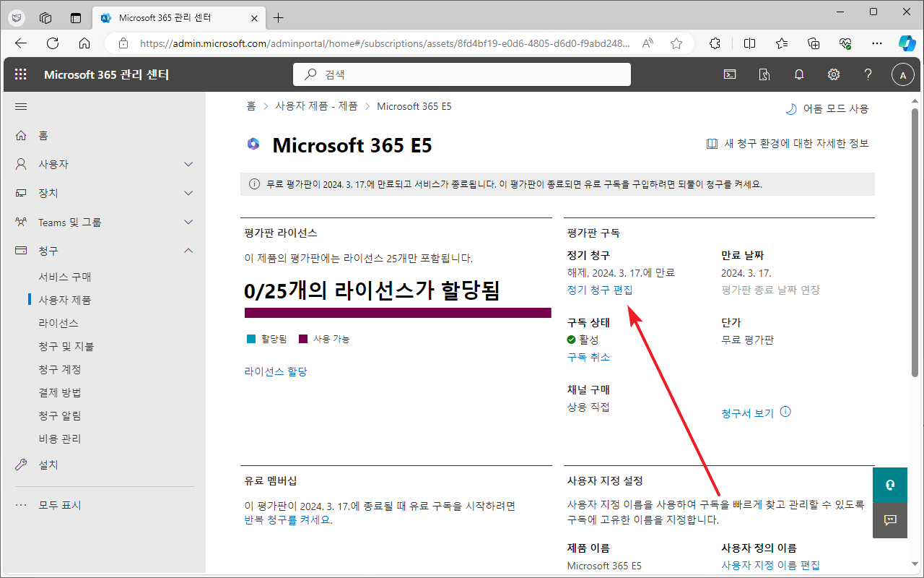Click the ellipsis icon beside 모두 표시

(21, 505)
